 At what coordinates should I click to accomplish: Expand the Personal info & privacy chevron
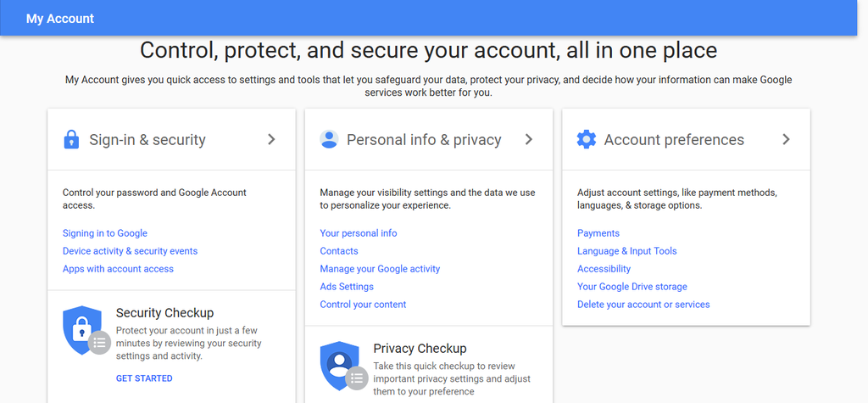529,139
